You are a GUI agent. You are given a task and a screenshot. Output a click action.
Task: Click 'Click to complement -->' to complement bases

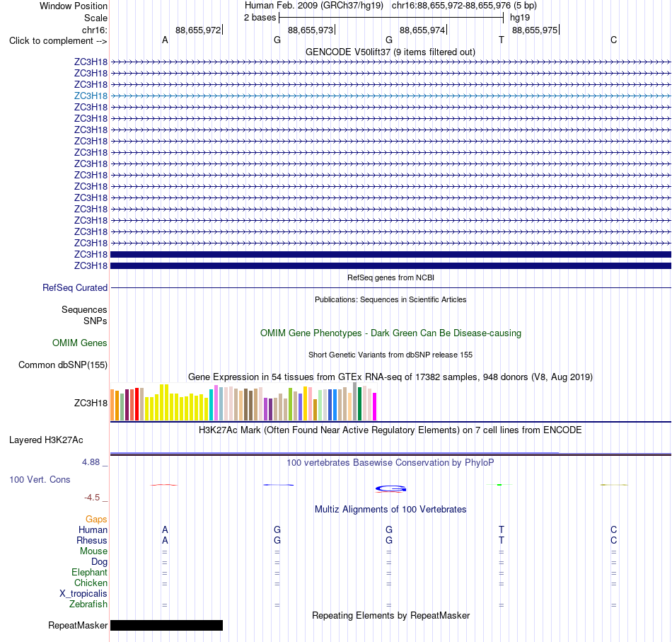[x=58, y=41]
